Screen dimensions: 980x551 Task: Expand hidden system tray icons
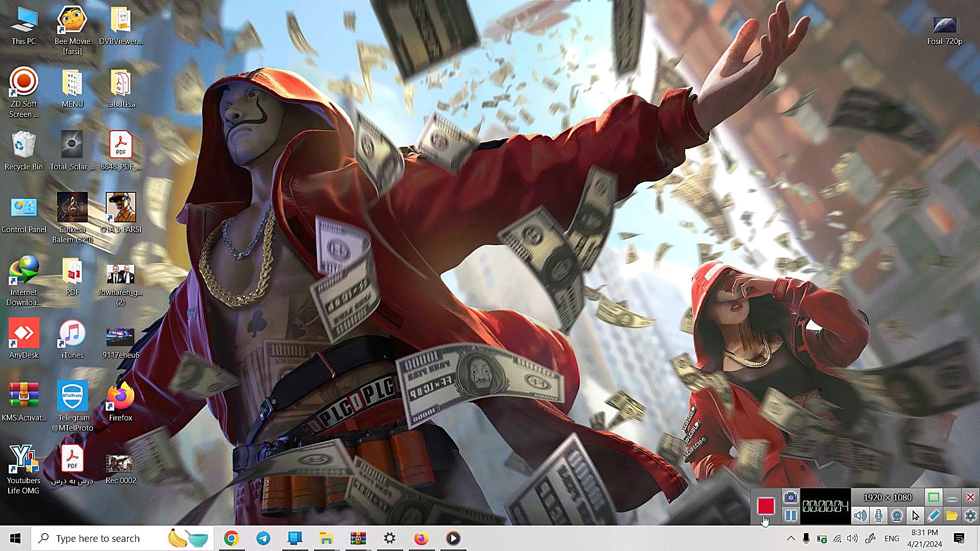click(x=791, y=538)
